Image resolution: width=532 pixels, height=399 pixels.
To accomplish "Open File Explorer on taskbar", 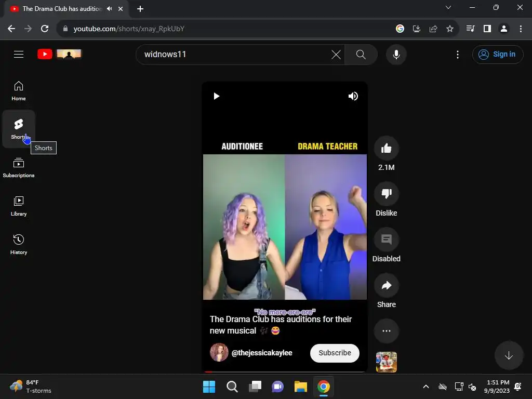I will pyautogui.click(x=301, y=387).
